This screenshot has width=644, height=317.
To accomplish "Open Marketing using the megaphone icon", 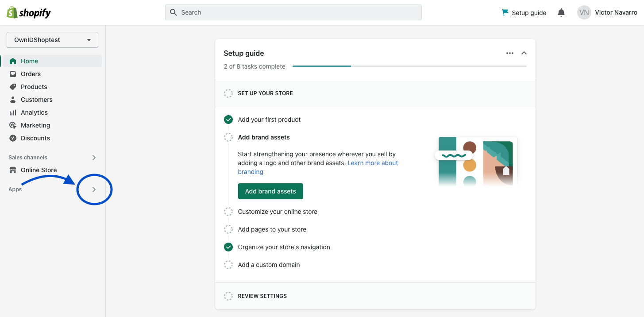I will point(13,125).
